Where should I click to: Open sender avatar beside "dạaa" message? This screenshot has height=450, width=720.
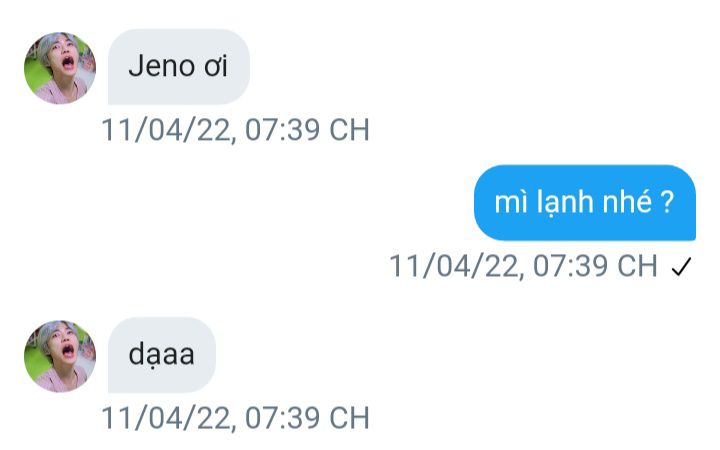60,356
